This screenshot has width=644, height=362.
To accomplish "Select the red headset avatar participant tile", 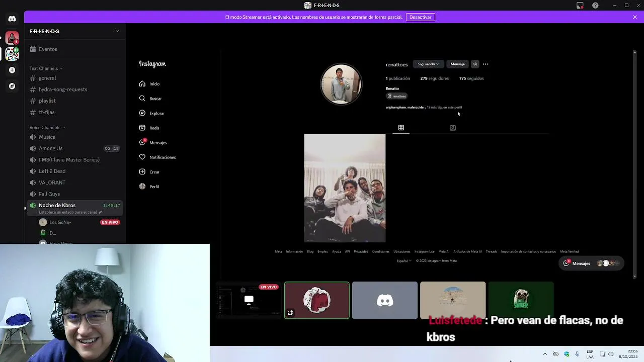I will click(x=316, y=300).
